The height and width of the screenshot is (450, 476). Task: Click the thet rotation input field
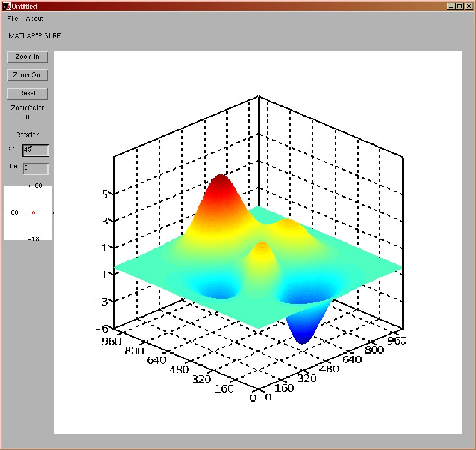click(x=35, y=168)
